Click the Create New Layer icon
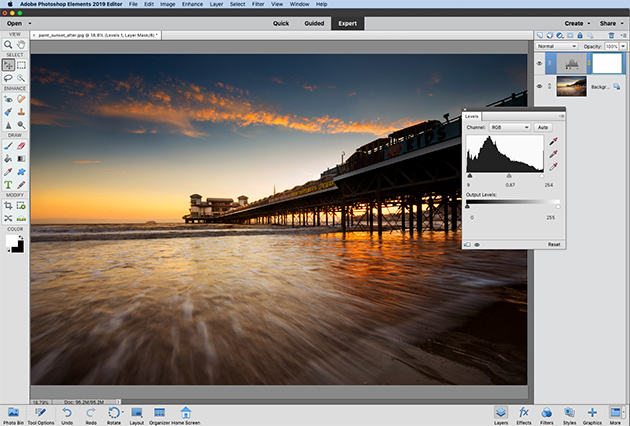The image size is (630, 426). coord(540,35)
